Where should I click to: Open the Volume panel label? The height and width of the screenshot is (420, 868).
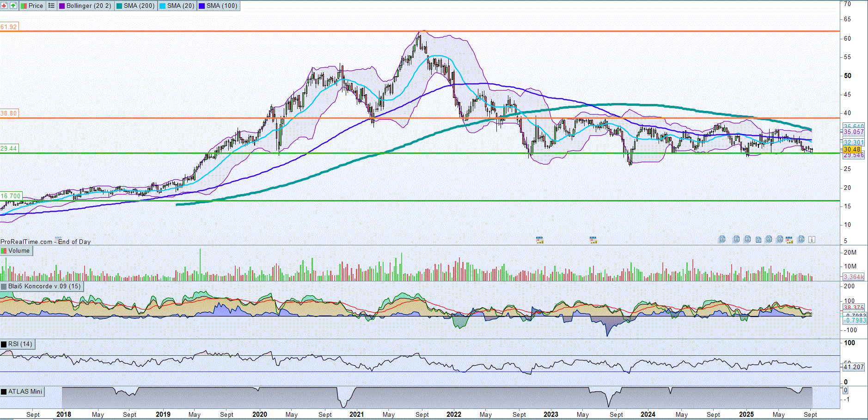19,251
